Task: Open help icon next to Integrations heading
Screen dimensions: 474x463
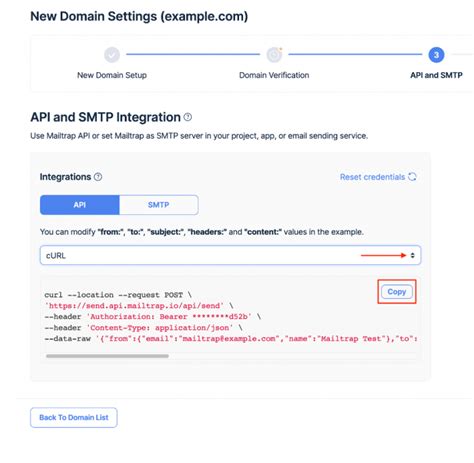Action: click(x=98, y=177)
